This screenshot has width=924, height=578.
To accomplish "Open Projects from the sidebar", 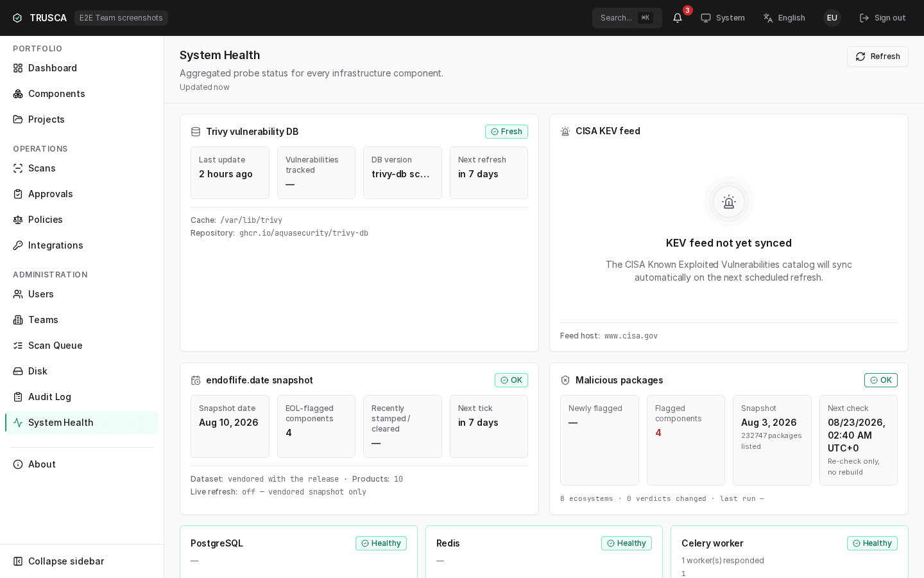I will [81, 119].
